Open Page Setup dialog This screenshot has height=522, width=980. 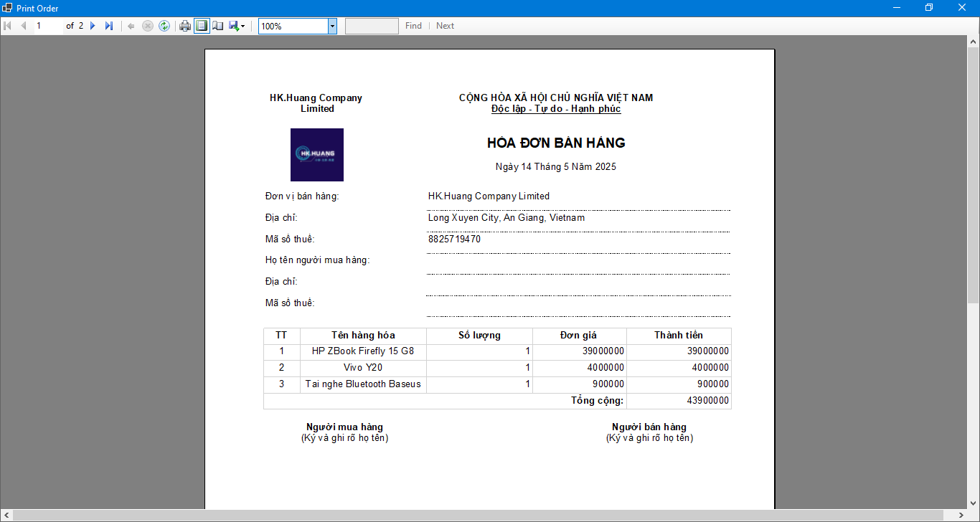click(217, 26)
